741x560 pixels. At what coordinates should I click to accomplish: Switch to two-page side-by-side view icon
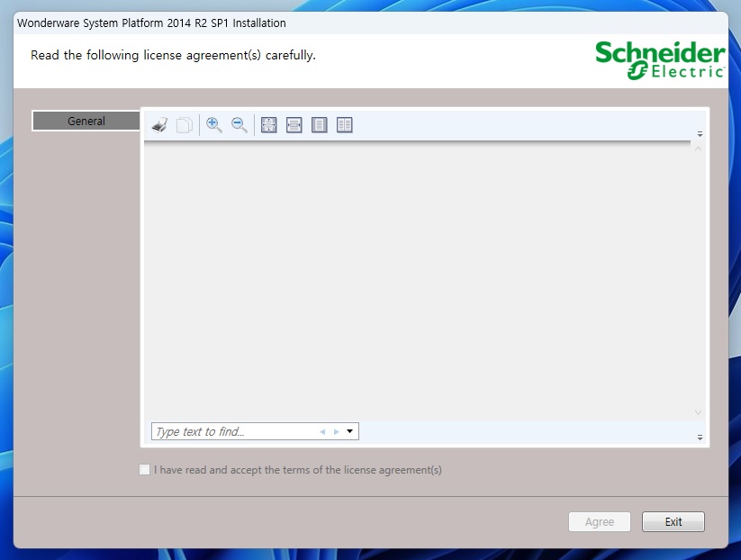(345, 125)
